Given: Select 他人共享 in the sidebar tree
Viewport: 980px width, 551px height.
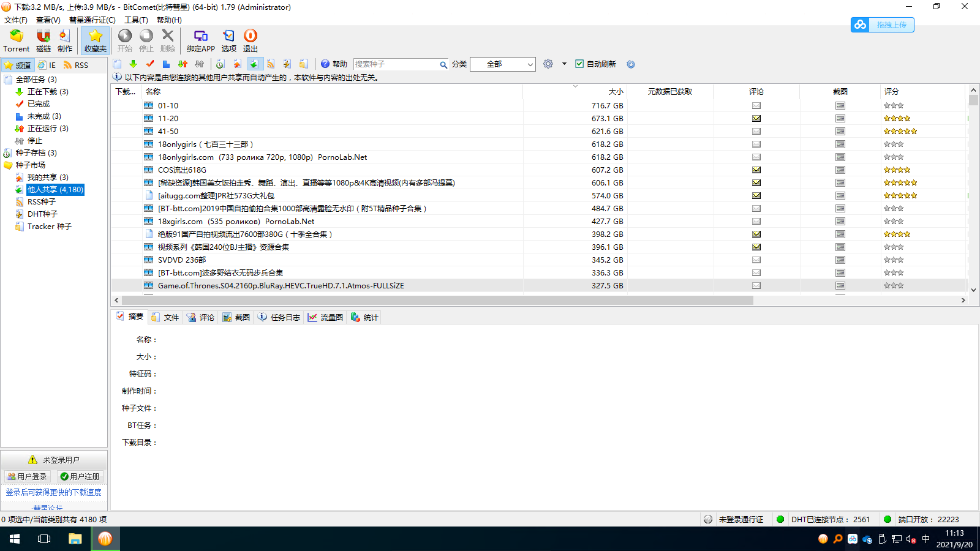Looking at the screenshot, I should (55, 190).
